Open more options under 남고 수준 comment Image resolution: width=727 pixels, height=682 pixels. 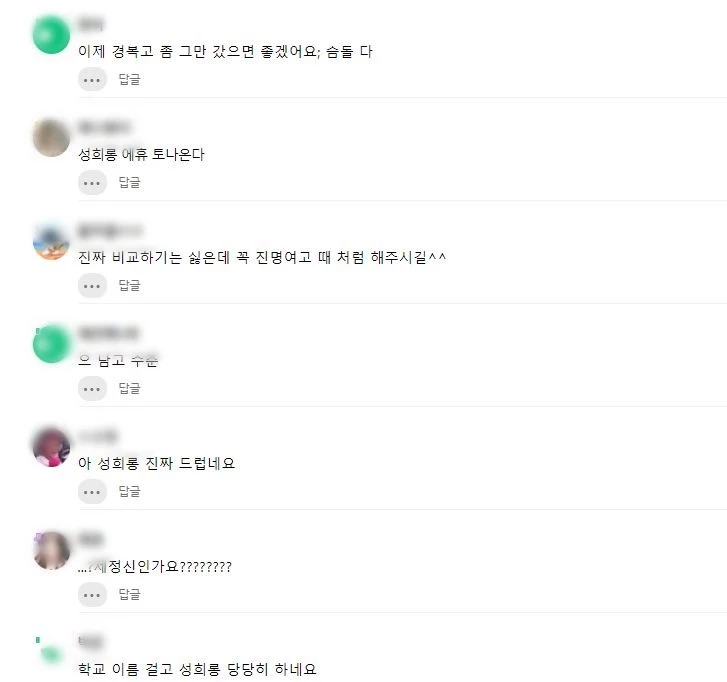click(92, 389)
